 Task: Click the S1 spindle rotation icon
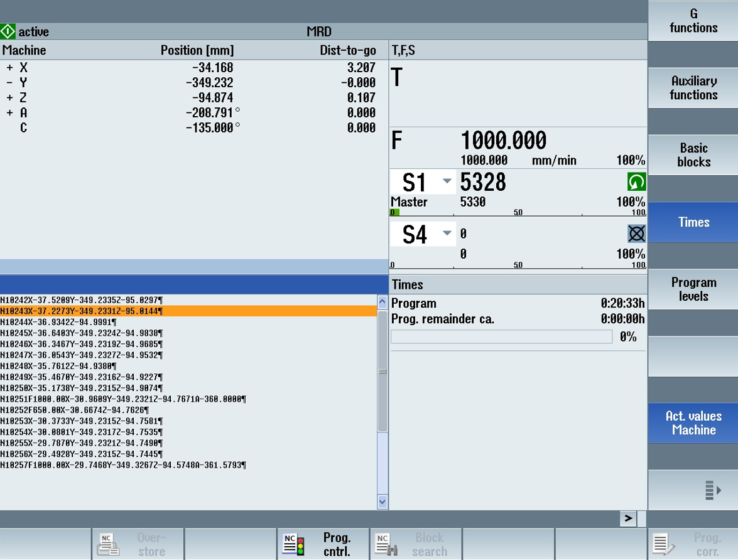[636, 182]
